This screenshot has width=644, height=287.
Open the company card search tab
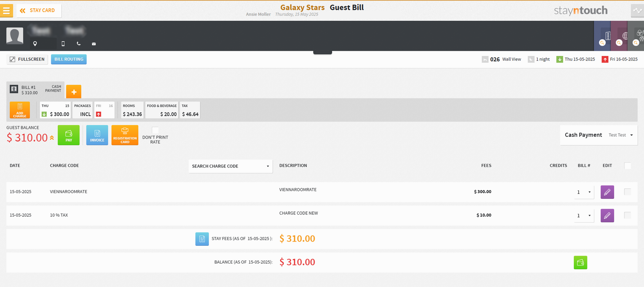click(x=602, y=36)
